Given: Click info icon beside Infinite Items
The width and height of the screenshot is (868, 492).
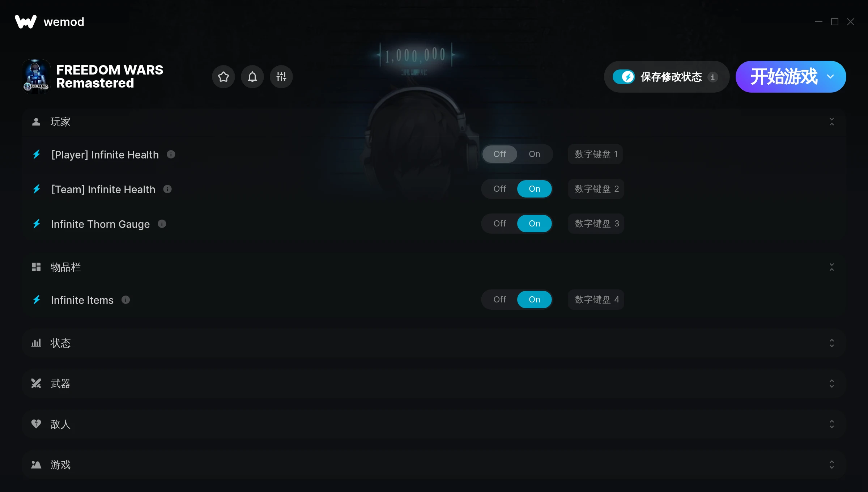Looking at the screenshot, I should (x=125, y=300).
